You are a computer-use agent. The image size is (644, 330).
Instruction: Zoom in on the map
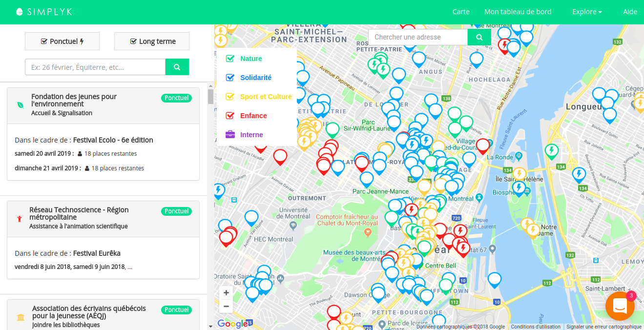point(226,293)
